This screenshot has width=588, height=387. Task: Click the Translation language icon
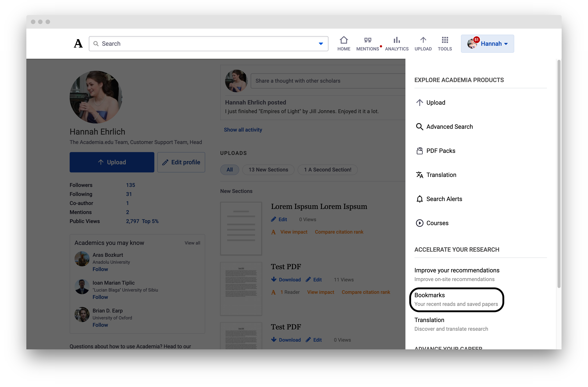click(420, 175)
